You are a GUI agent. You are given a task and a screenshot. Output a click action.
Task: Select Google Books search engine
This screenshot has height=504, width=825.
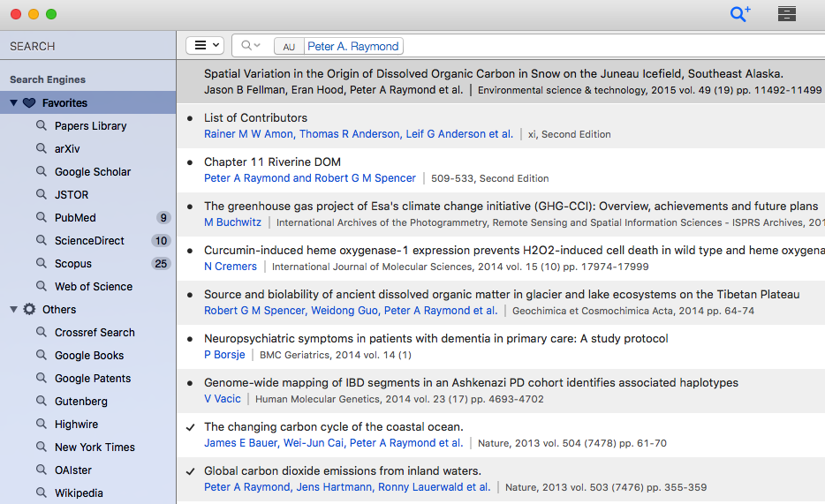pos(87,355)
